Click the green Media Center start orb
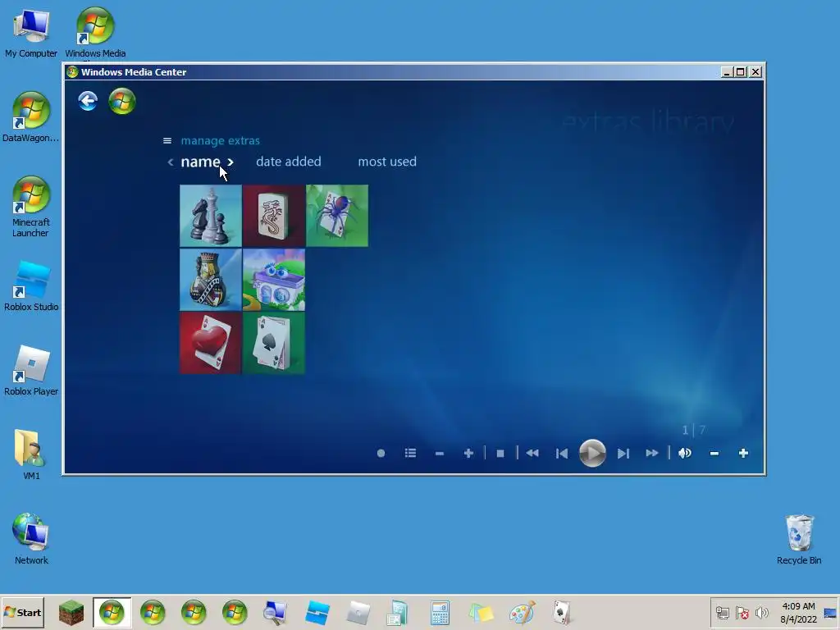Screen dimensions: 840x630 (x=122, y=101)
